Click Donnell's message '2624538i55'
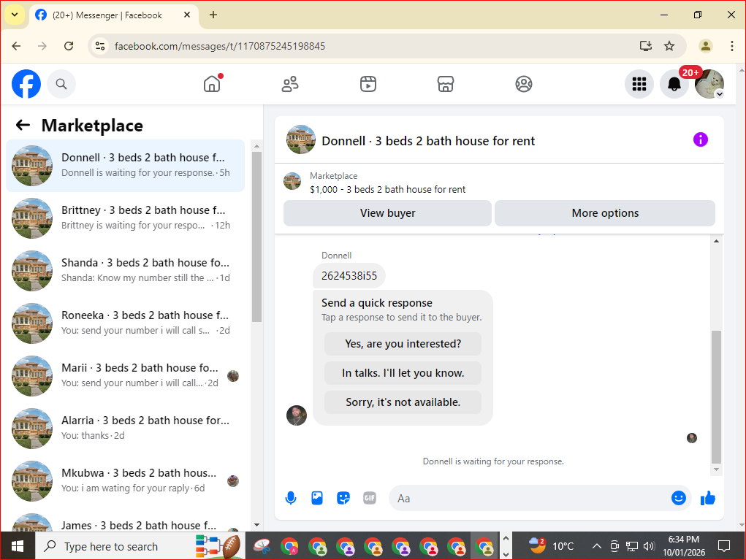Screen dimensions: 746x560 point(349,276)
